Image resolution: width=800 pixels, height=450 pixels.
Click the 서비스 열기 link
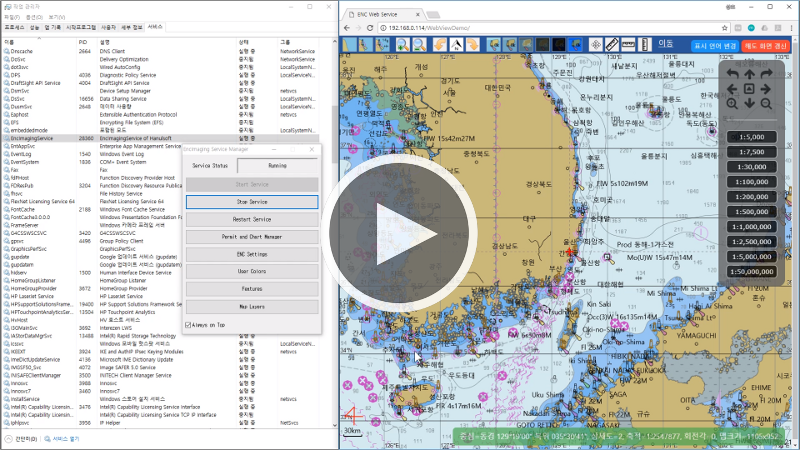pyautogui.click(x=62, y=439)
